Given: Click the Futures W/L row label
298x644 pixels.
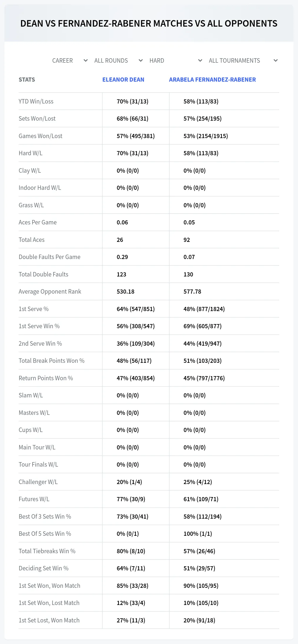Looking at the screenshot, I should 34,499.
